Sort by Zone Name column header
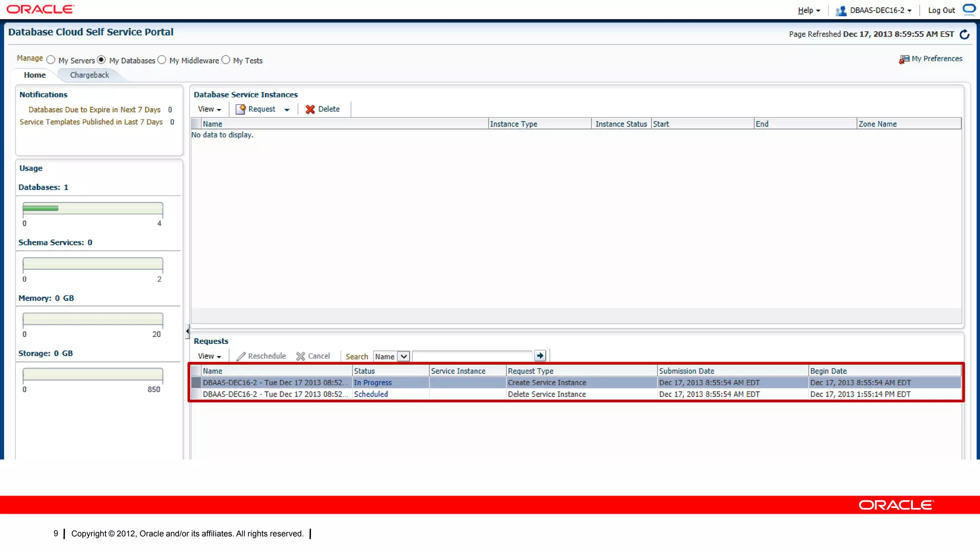 909,124
